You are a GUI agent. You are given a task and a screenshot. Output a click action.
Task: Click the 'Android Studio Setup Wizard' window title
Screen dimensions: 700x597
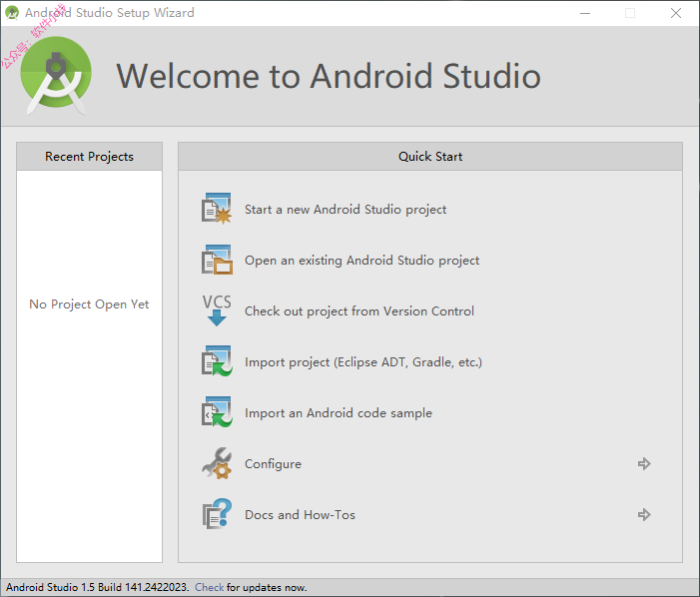[110, 13]
